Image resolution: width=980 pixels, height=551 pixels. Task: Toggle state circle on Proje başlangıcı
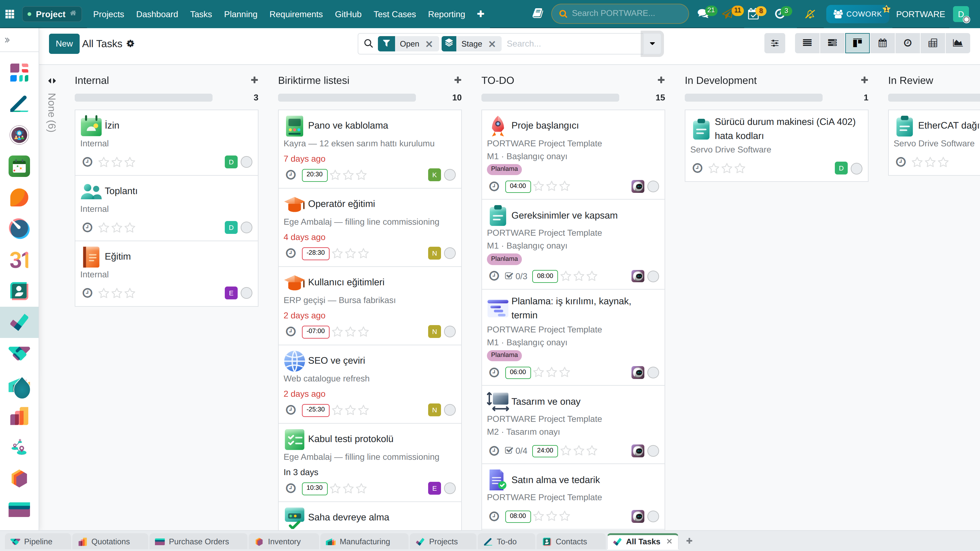[x=653, y=186]
